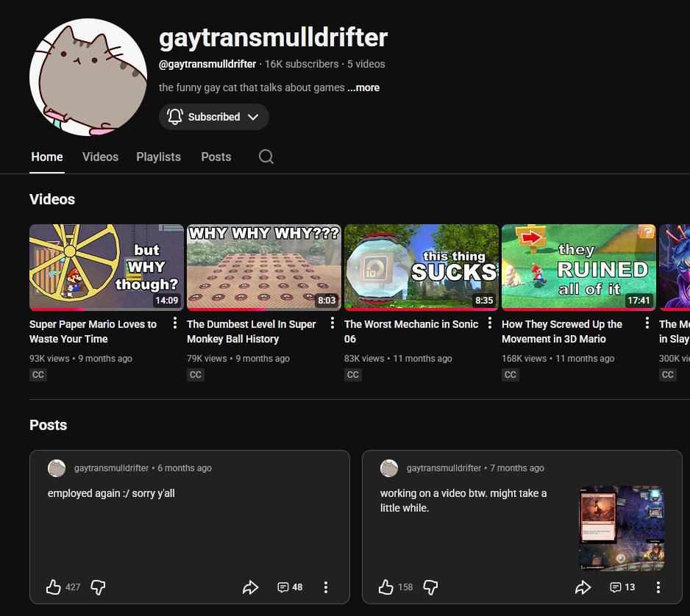Like the "working on a video" post

click(x=386, y=587)
